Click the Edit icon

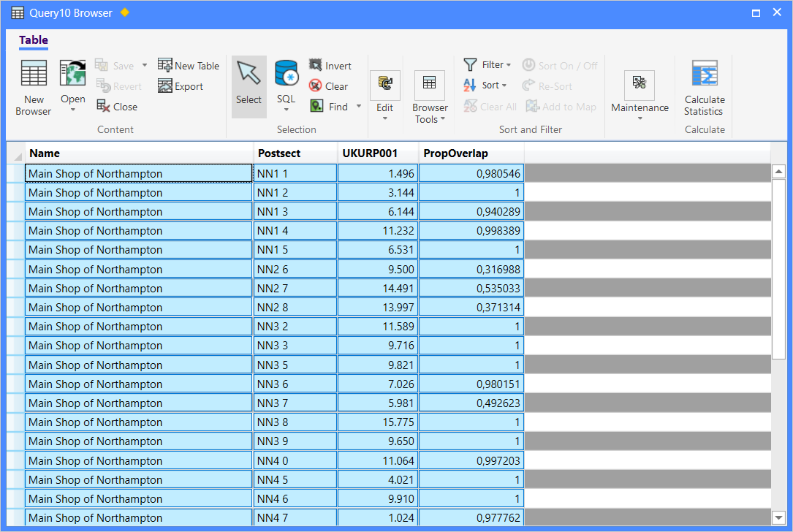point(385,84)
